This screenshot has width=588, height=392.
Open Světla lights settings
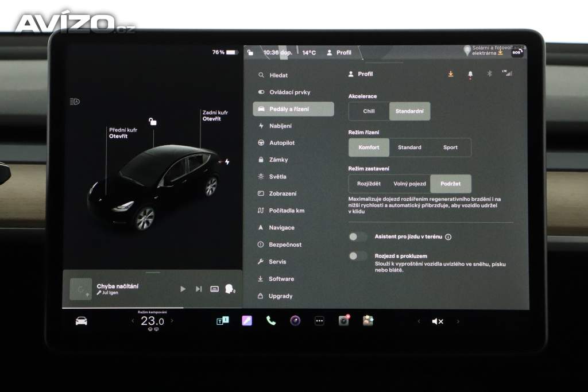tap(272, 177)
